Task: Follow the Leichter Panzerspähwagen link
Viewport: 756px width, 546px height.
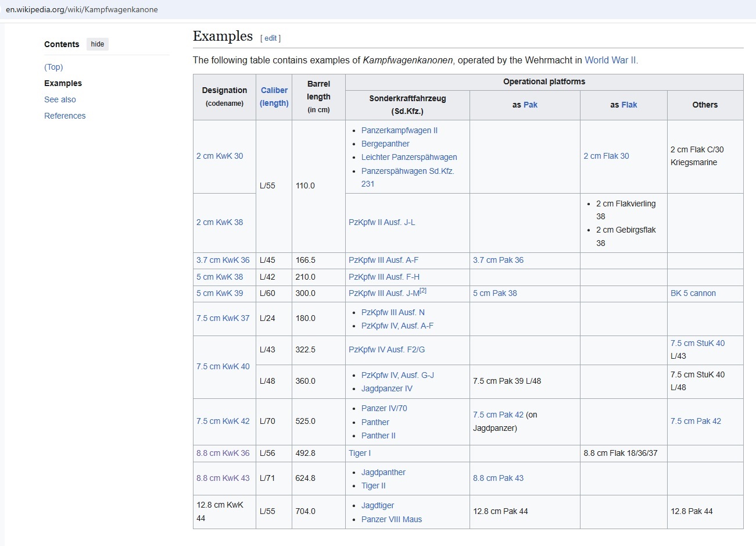Action: [409, 157]
